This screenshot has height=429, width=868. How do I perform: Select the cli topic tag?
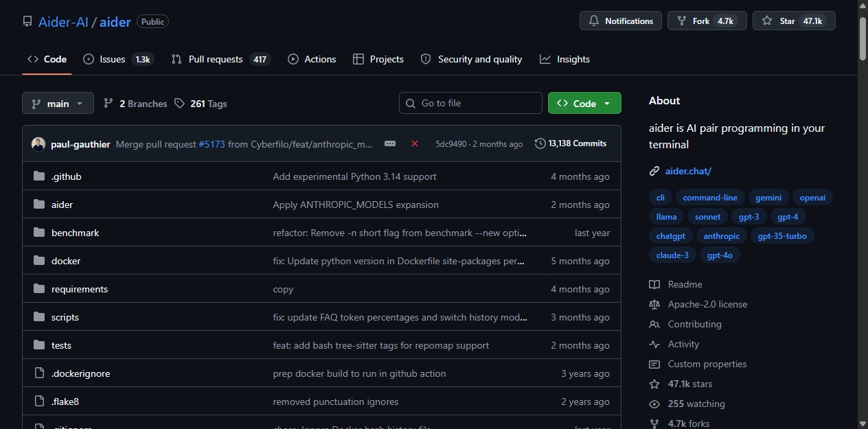(661, 198)
